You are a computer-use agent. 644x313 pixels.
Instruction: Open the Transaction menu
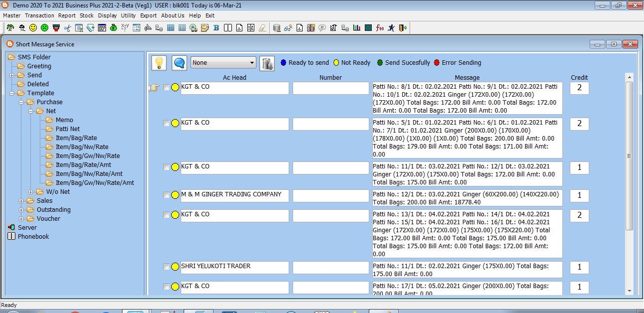tap(39, 15)
